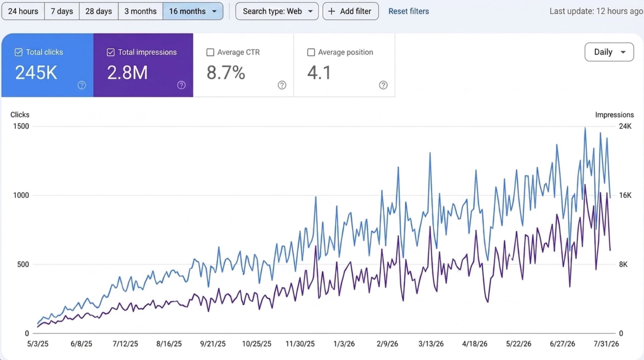Open the Search type: Web dropdown

pyautogui.click(x=277, y=11)
